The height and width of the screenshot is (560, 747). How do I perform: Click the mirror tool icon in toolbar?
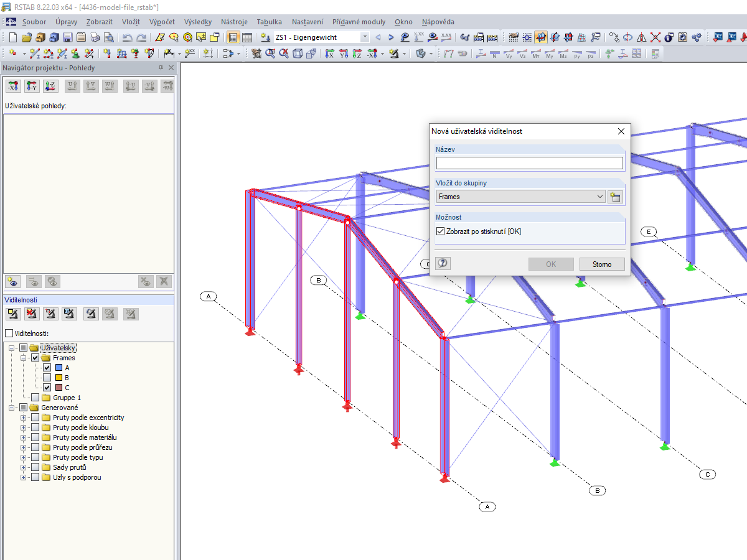pyautogui.click(x=641, y=37)
